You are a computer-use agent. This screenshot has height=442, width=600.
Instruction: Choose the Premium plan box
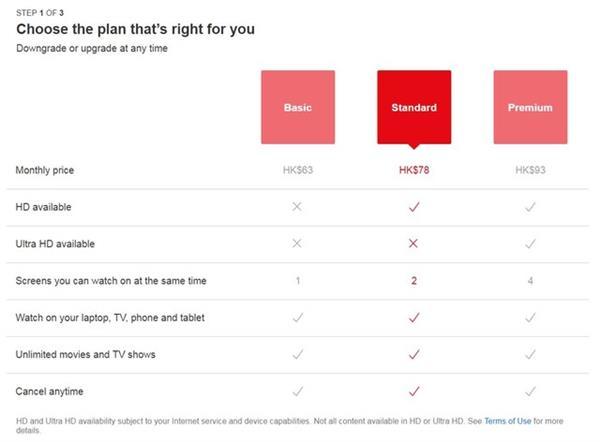pyautogui.click(x=530, y=107)
